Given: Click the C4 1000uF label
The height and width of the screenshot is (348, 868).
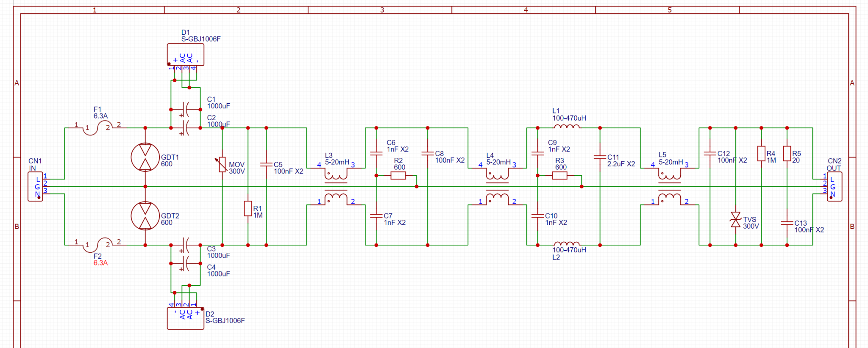Looking at the screenshot, I should coord(218,271).
